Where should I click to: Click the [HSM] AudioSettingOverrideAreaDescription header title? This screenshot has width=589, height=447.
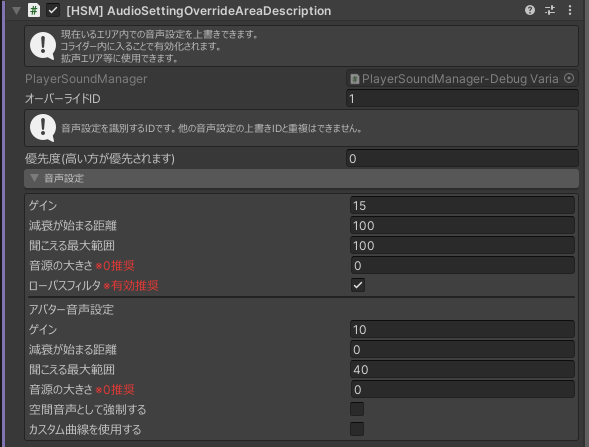[199, 11]
